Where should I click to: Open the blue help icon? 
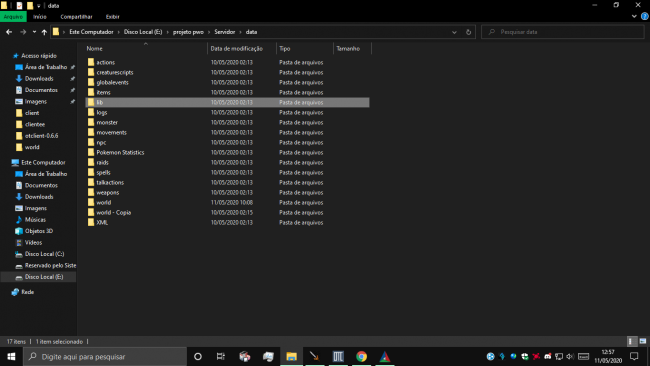[x=644, y=17]
